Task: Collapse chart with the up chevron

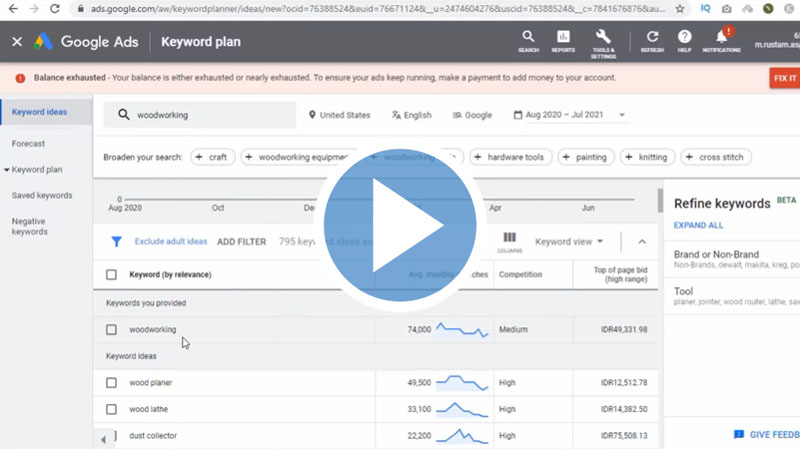Action: [642, 242]
